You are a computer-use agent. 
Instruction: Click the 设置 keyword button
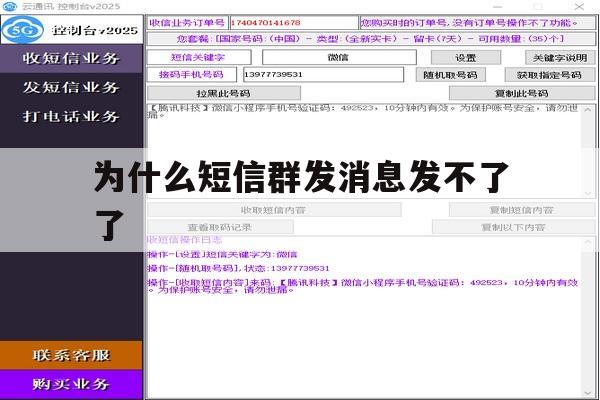pos(466,58)
